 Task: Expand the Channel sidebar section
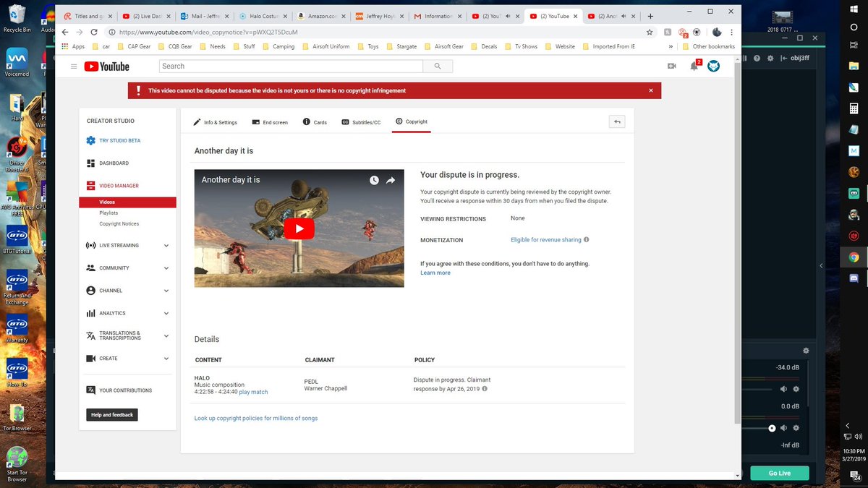(166, 291)
